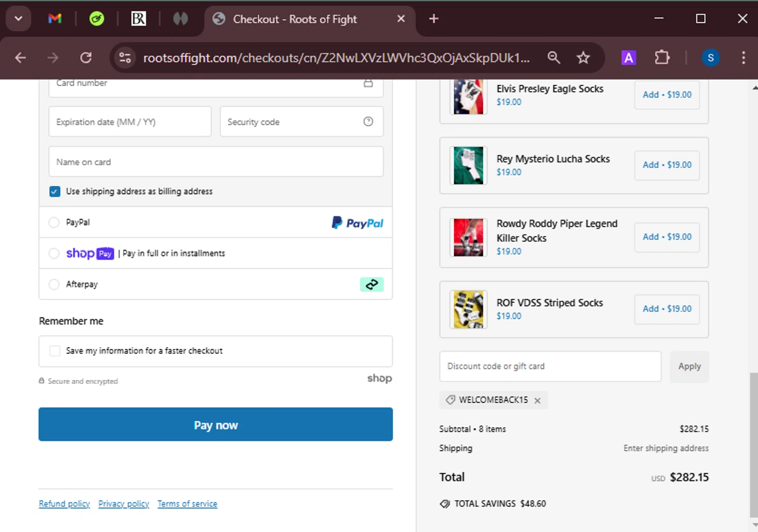Screen dimensions: 758x532
Task: Click the Elvis Presley Eagle Socks thumbnail
Action: pyautogui.click(x=468, y=96)
